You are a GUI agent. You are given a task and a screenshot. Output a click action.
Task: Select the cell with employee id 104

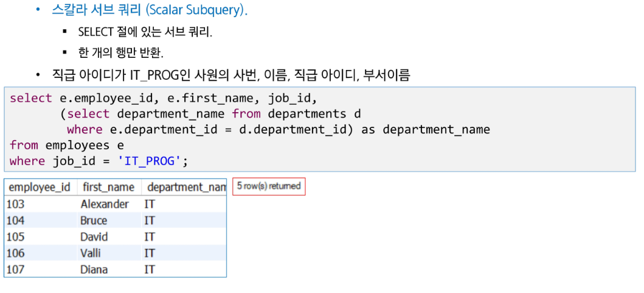(41, 220)
